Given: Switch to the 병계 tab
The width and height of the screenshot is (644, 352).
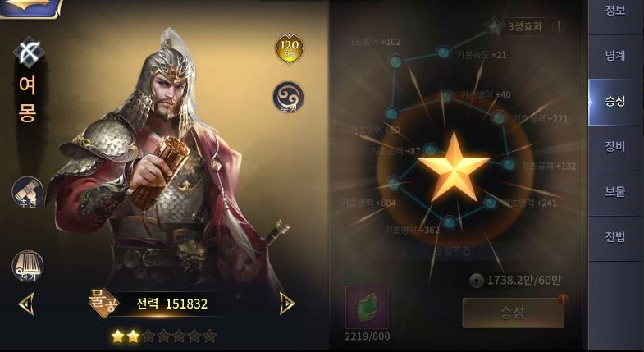Looking at the screenshot, I should tap(614, 57).
